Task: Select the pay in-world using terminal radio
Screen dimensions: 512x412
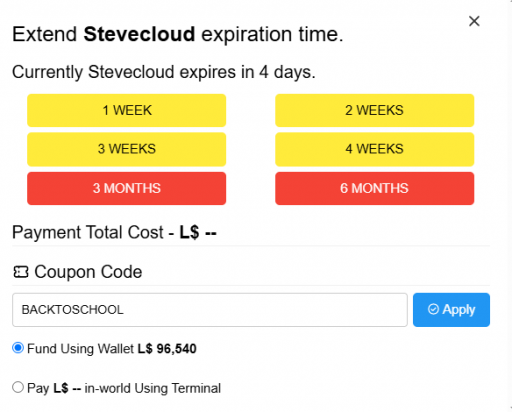Action: click(18, 387)
